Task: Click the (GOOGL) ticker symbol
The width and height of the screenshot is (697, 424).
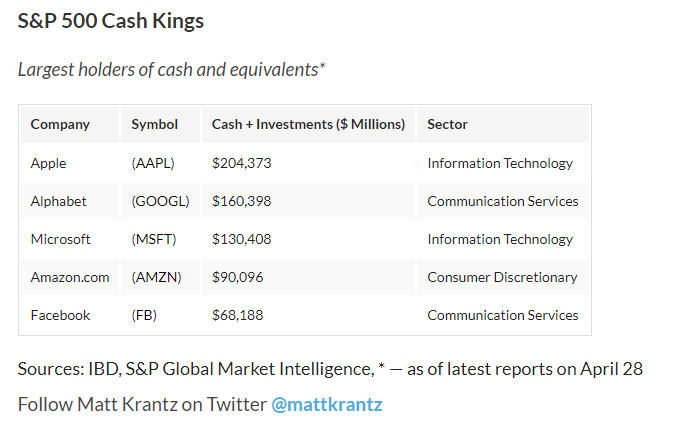Action: [x=160, y=201]
